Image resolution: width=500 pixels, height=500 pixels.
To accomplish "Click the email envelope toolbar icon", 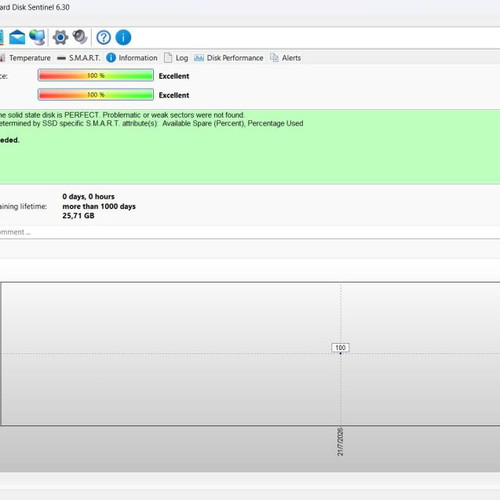I will coord(17,37).
